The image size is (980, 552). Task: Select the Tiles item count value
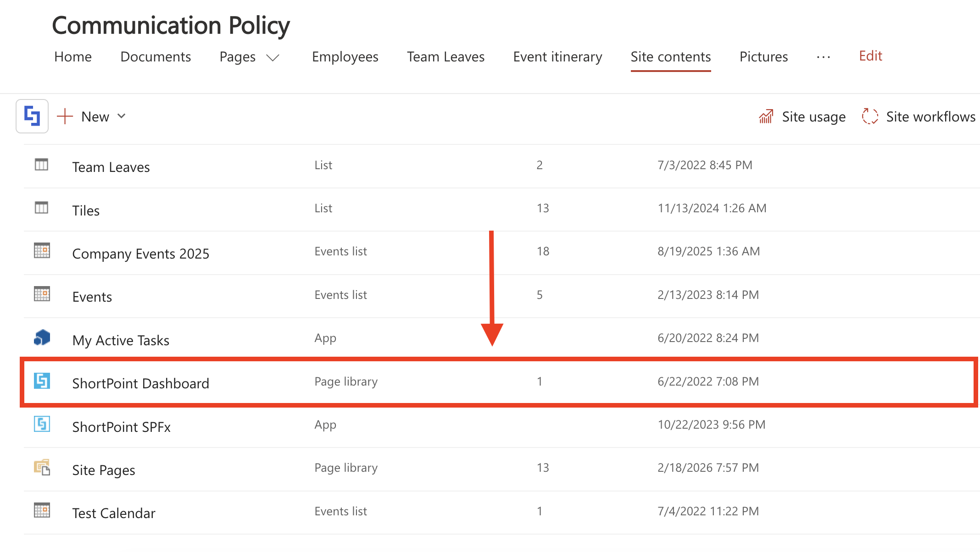(x=543, y=208)
